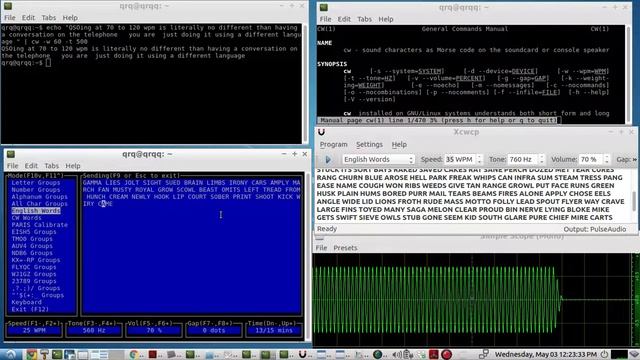Open Tabs menu of the cwcp terminal
The height and width of the screenshot is (360, 640).
(51, 166)
